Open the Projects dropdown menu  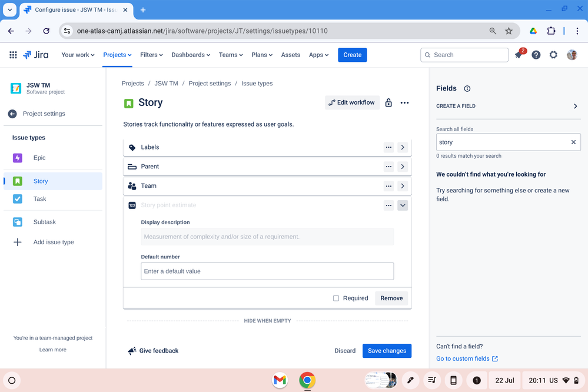(117, 55)
